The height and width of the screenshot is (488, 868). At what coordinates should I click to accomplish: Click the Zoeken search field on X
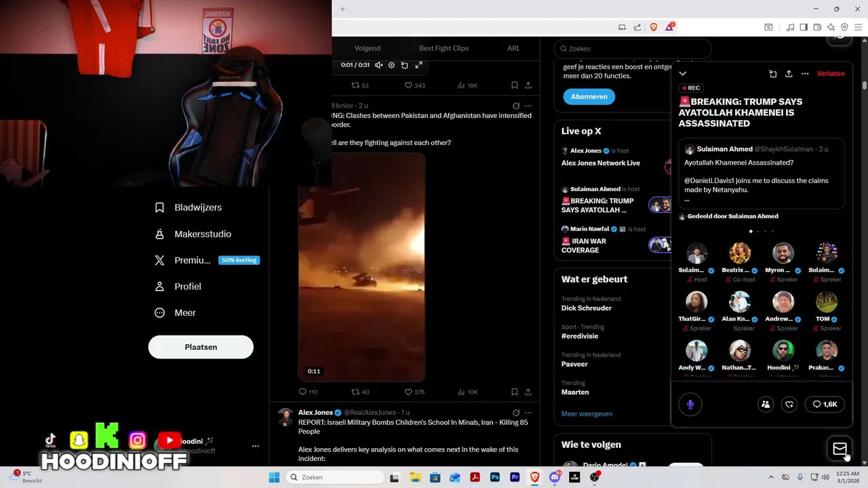[633, 49]
